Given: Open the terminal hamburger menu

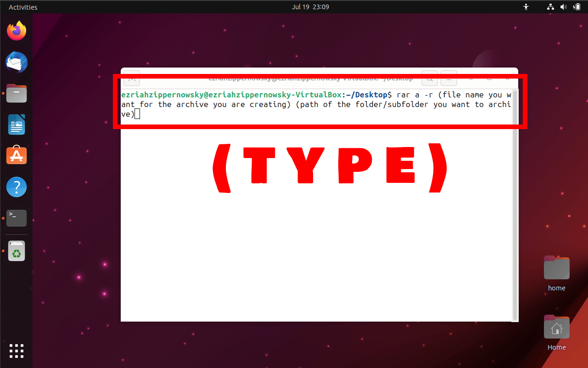Looking at the screenshot, I should point(448,78).
